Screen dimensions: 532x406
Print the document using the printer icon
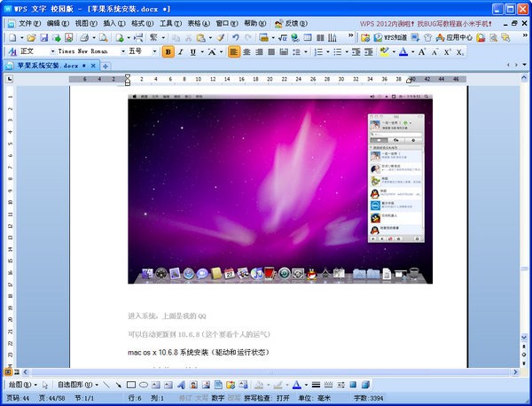tap(84, 37)
